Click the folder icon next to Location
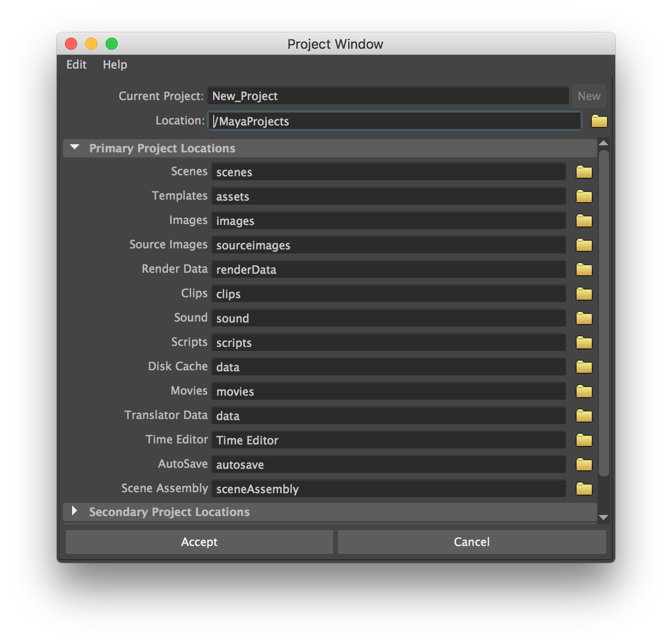 click(x=599, y=121)
